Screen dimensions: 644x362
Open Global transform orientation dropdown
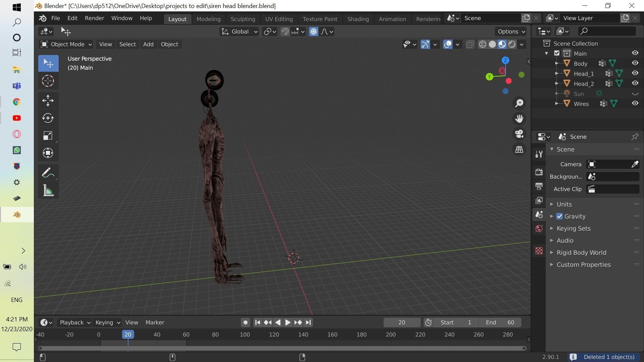pos(239,32)
